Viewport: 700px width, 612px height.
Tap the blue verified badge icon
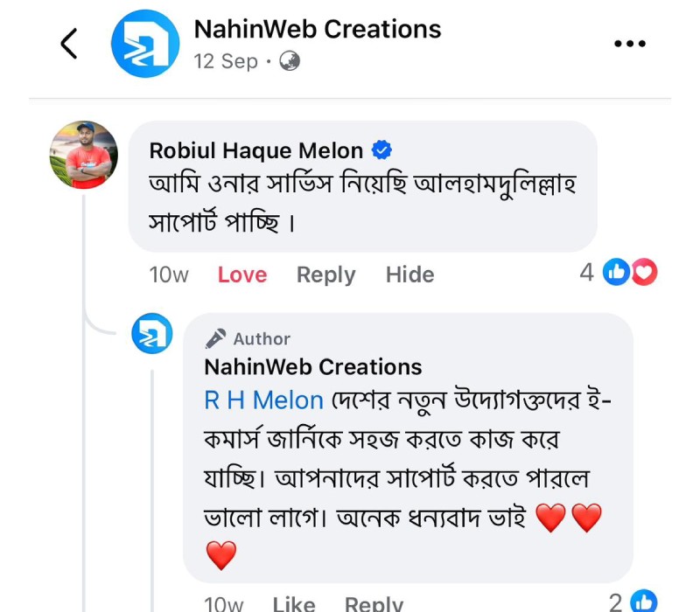(381, 150)
